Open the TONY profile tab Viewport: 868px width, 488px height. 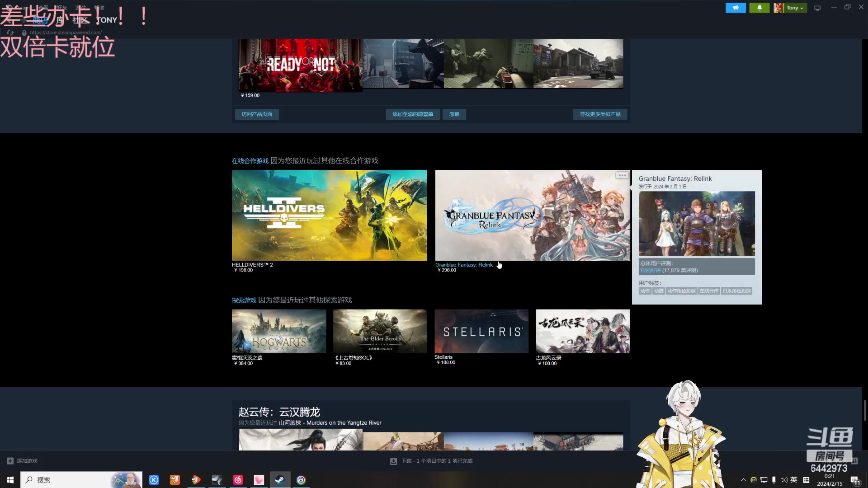tap(107, 20)
